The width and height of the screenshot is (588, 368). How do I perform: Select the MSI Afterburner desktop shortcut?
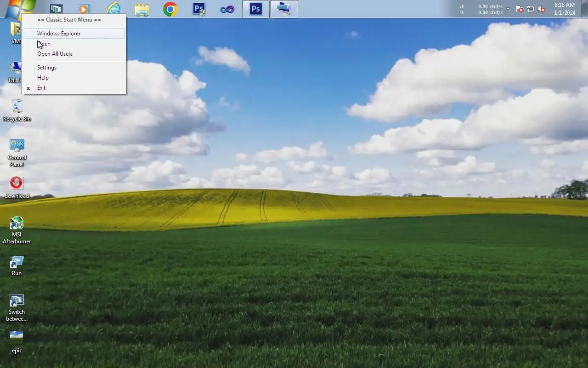click(17, 230)
